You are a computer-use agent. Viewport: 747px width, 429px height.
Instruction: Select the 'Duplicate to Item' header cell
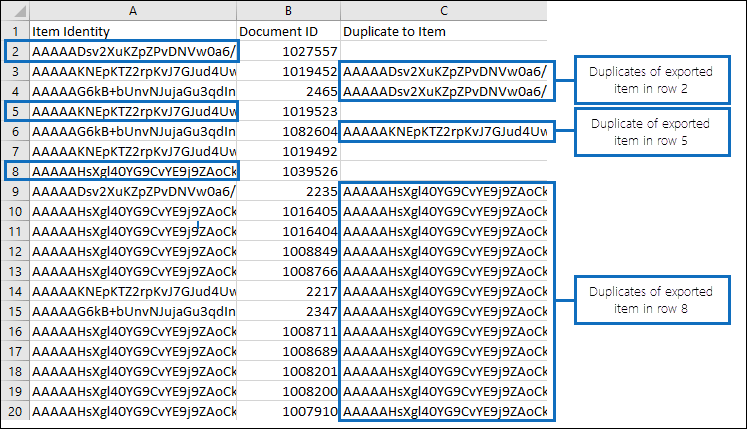coord(444,31)
